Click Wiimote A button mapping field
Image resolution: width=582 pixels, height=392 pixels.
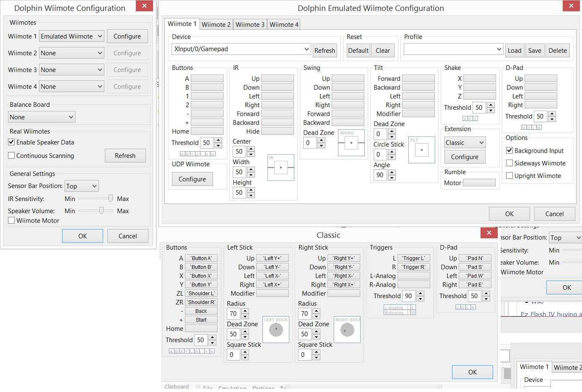click(x=207, y=78)
